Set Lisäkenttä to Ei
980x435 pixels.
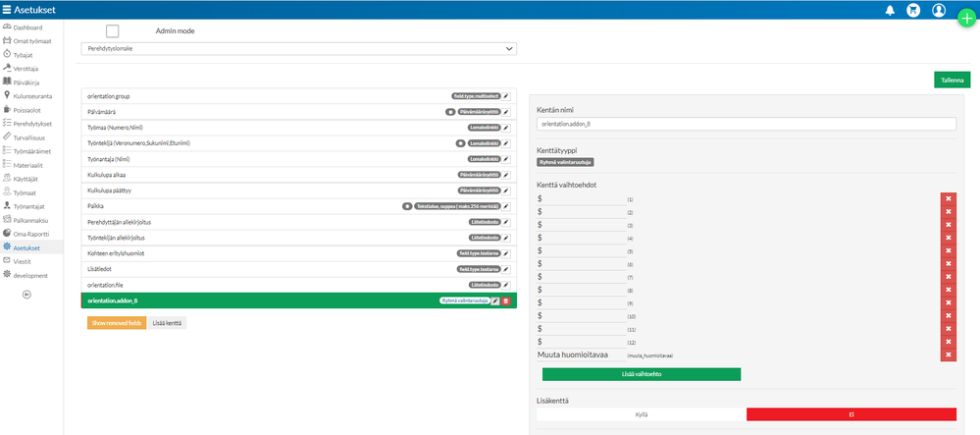[x=851, y=414]
